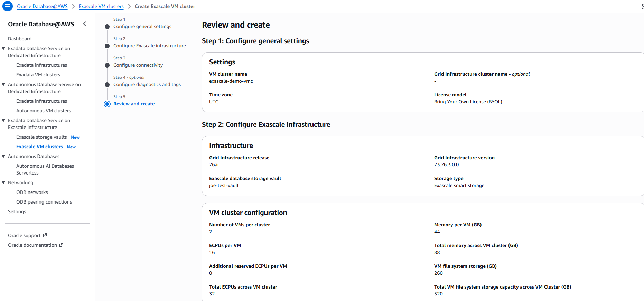The image size is (644, 301).
Task: Click Memory per VM value 44
Action: click(437, 232)
